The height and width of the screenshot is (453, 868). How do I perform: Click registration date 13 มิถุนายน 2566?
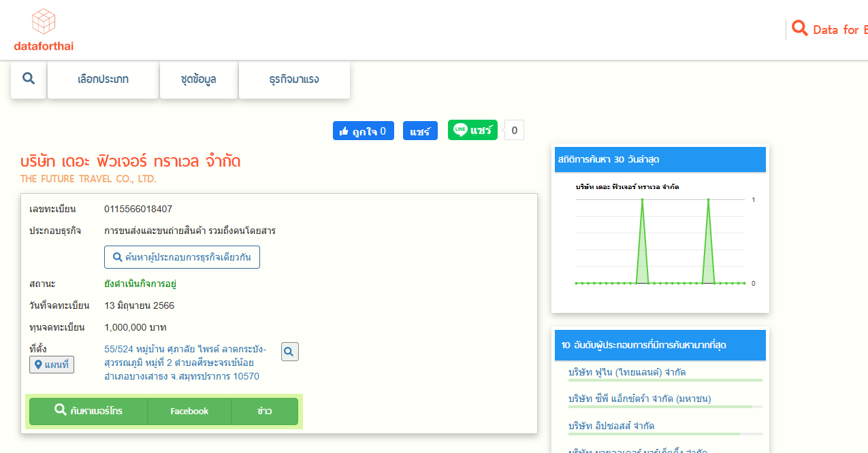pos(139,305)
